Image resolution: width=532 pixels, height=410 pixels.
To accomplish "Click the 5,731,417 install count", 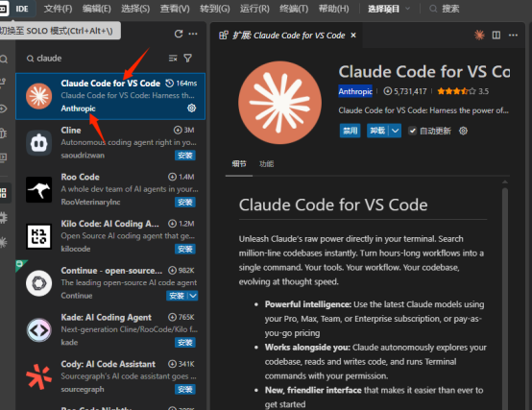I will click(x=405, y=91).
